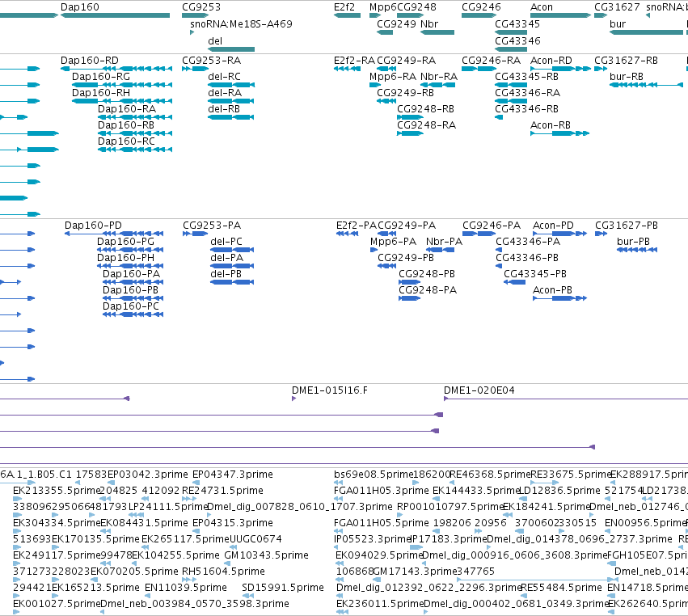688x616 pixels.
Task: Click the CG43346 gene label
Action: [517, 40]
